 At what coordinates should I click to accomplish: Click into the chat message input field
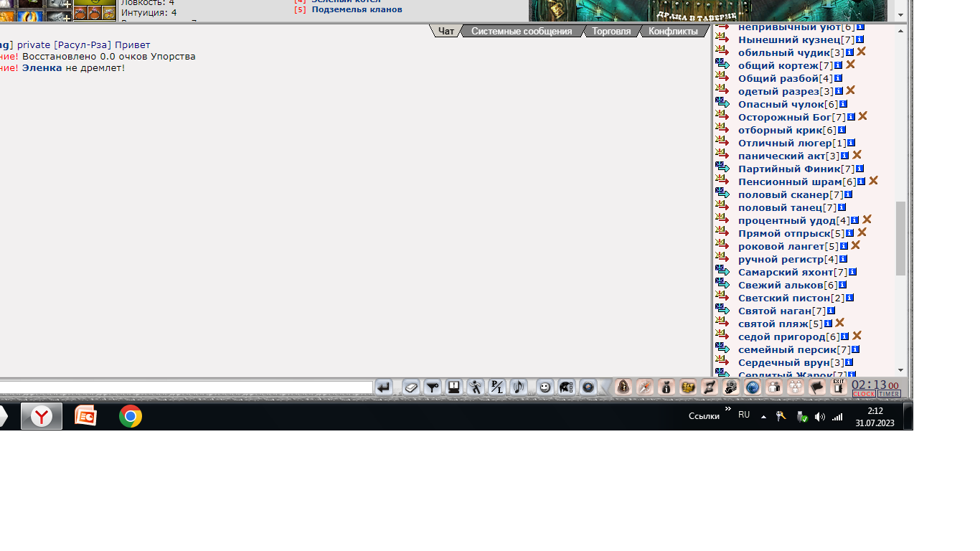tap(186, 387)
